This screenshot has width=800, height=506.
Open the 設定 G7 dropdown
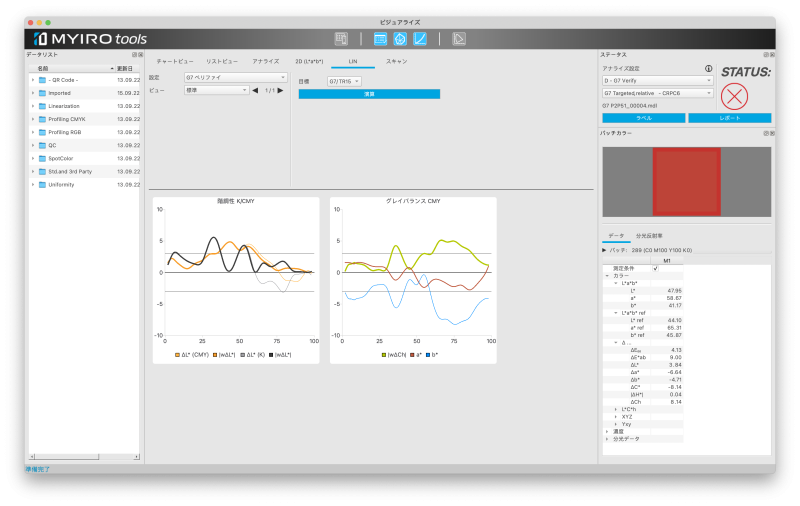click(236, 78)
